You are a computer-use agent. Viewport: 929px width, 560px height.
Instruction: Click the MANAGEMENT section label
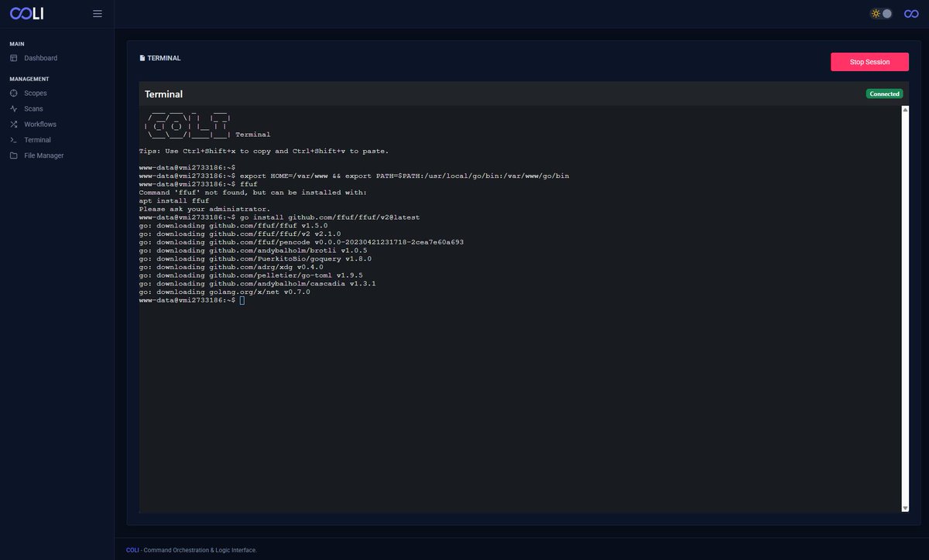click(29, 79)
